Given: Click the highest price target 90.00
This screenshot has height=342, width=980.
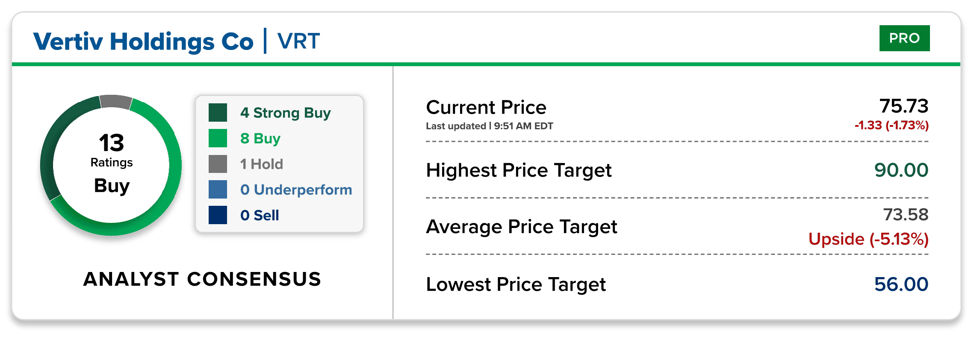Looking at the screenshot, I should point(901,170).
